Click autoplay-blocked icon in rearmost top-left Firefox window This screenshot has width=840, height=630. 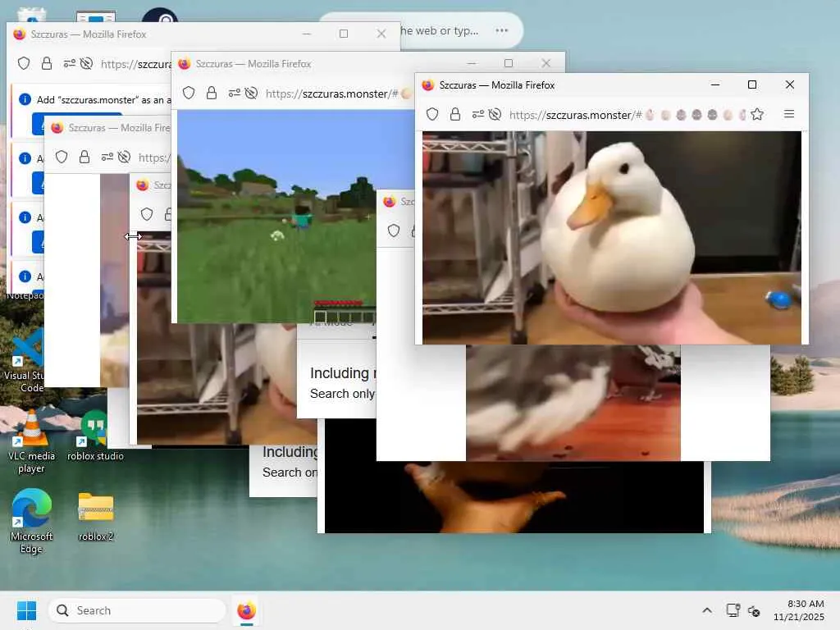pyautogui.click(x=86, y=63)
